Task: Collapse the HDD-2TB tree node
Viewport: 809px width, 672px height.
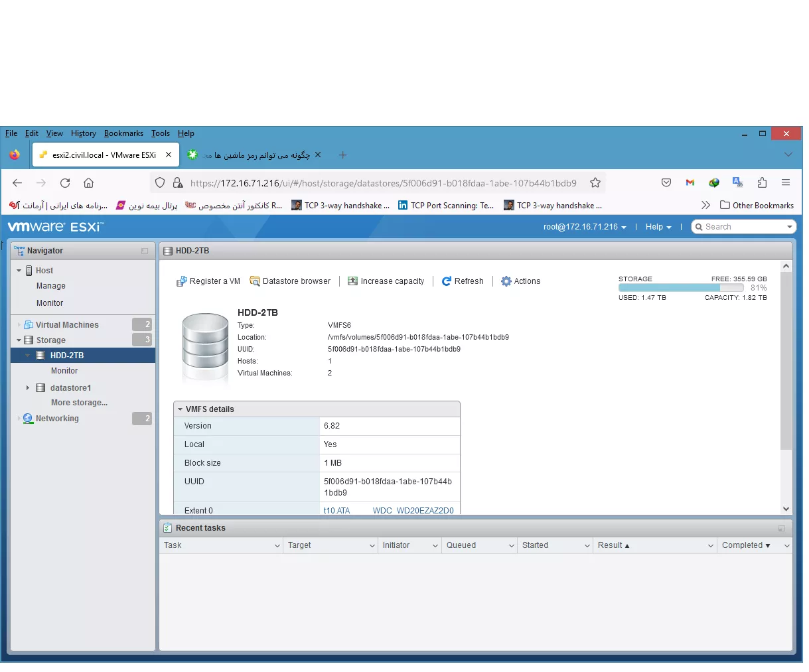Action: point(28,356)
